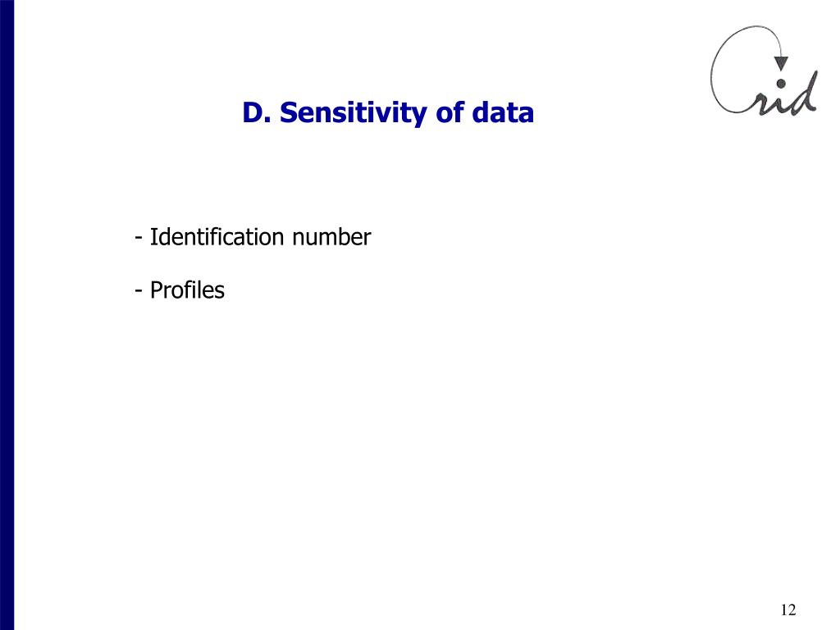Click the dash before "Profiles"
Screen dimensions: 840x630
click(x=139, y=291)
